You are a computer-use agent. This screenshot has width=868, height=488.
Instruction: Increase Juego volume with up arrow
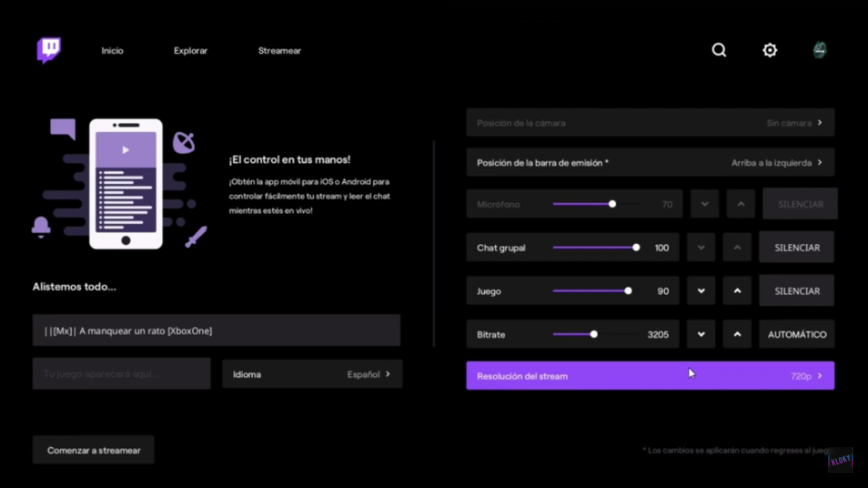coord(737,291)
